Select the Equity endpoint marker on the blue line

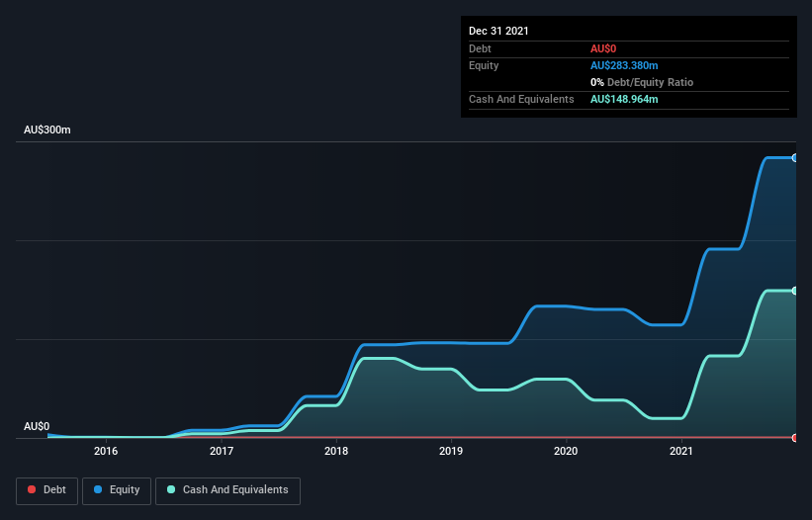click(795, 158)
